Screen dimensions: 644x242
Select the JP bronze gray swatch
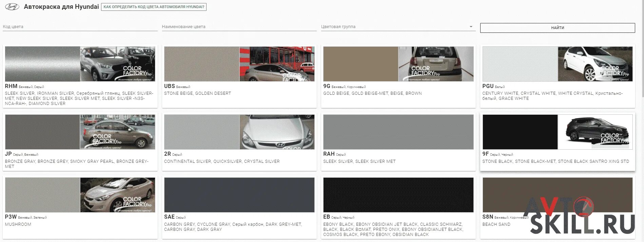point(42,132)
